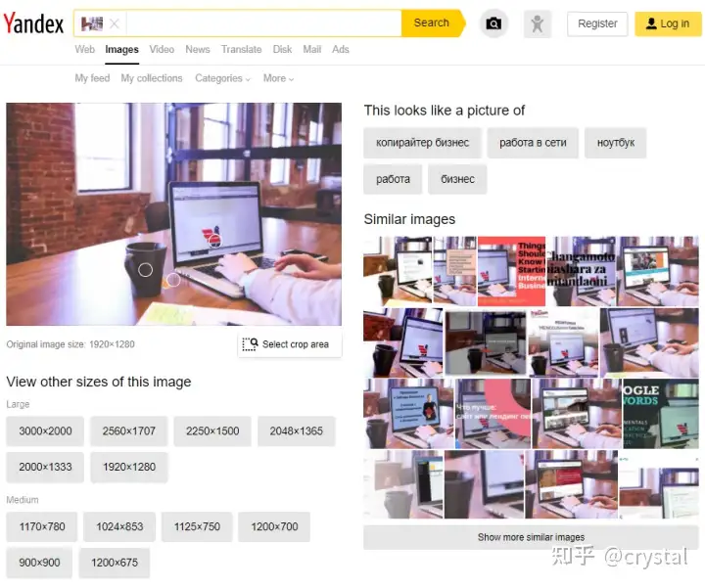The width and height of the screenshot is (705, 588).
Task: Click the circle marker on the coffee mug
Action: [145, 269]
